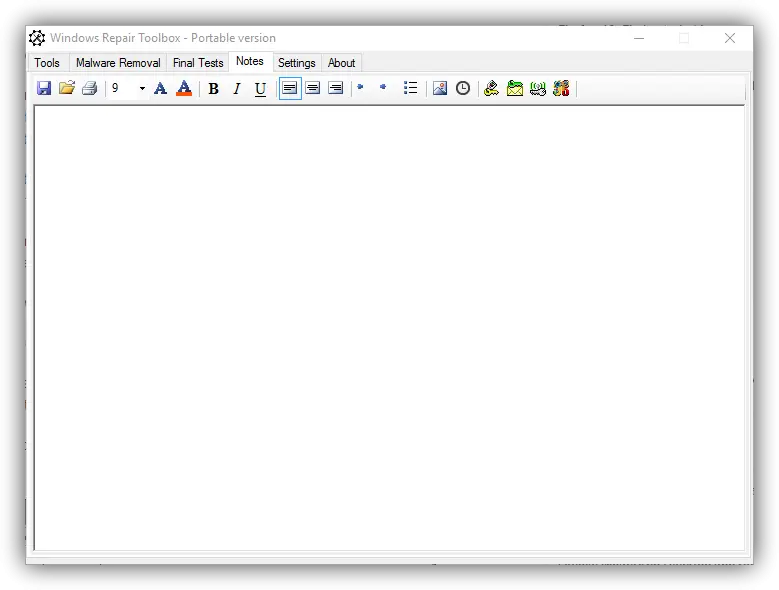Toggle the bullet list

click(x=410, y=88)
